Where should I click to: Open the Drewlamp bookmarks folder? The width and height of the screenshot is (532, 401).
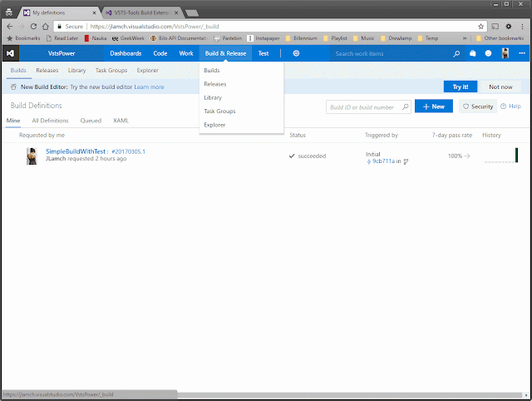(396, 38)
